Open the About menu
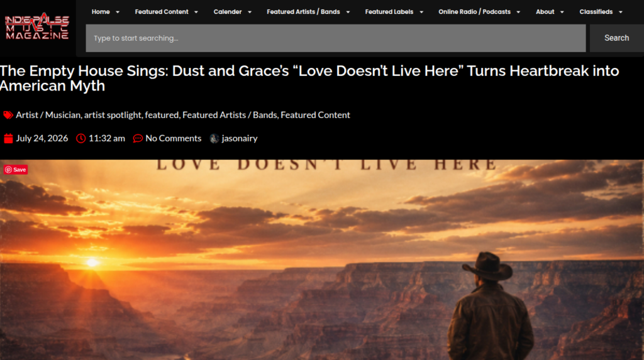644x360 pixels. coord(545,12)
